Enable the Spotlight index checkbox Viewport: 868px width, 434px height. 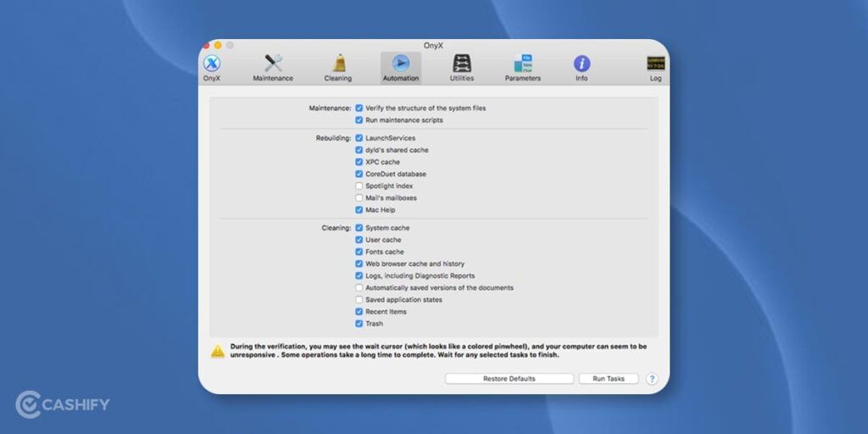359,186
